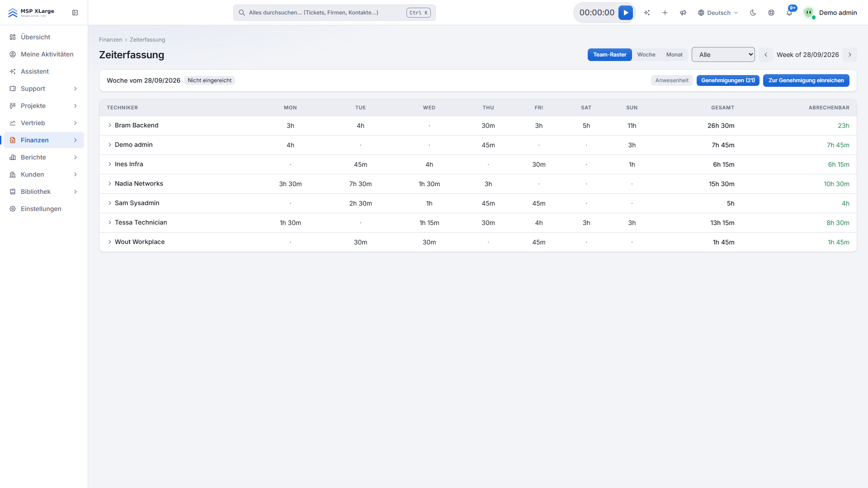Image resolution: width=868 pixels, height=488 pixels.
Task: Open the Deutsch language dropdown
Action: pyautogui.click(x=718, y=13)
